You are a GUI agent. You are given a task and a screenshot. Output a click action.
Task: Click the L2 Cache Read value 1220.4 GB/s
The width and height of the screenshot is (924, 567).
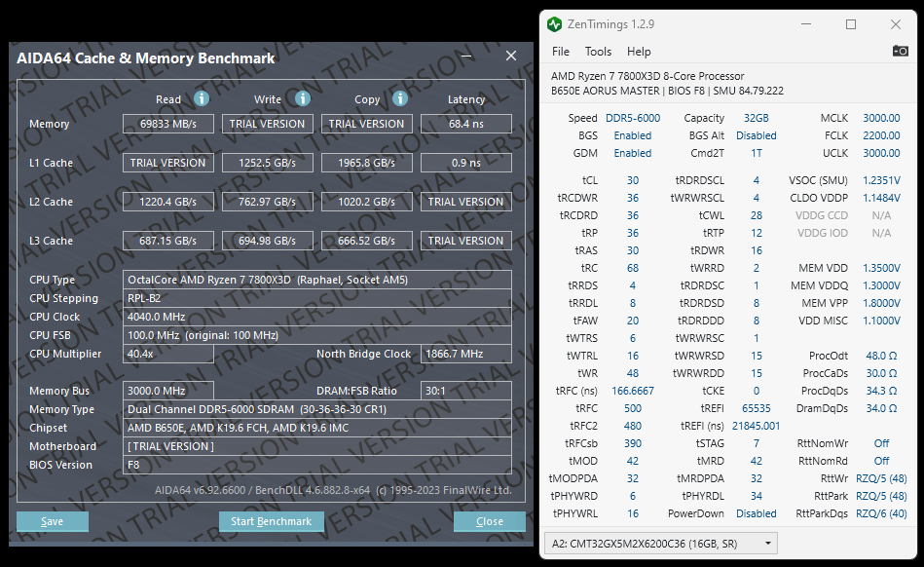point(167,202)
